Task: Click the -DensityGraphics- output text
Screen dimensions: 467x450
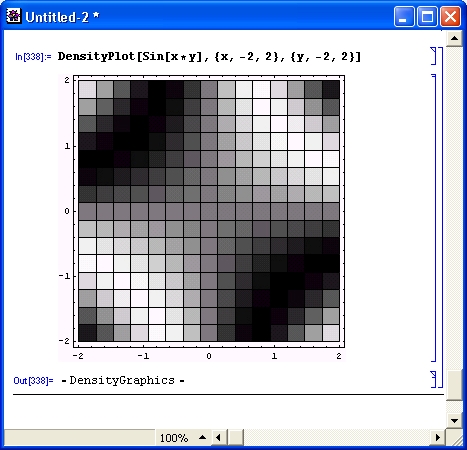Action: [x=123, y=380]
